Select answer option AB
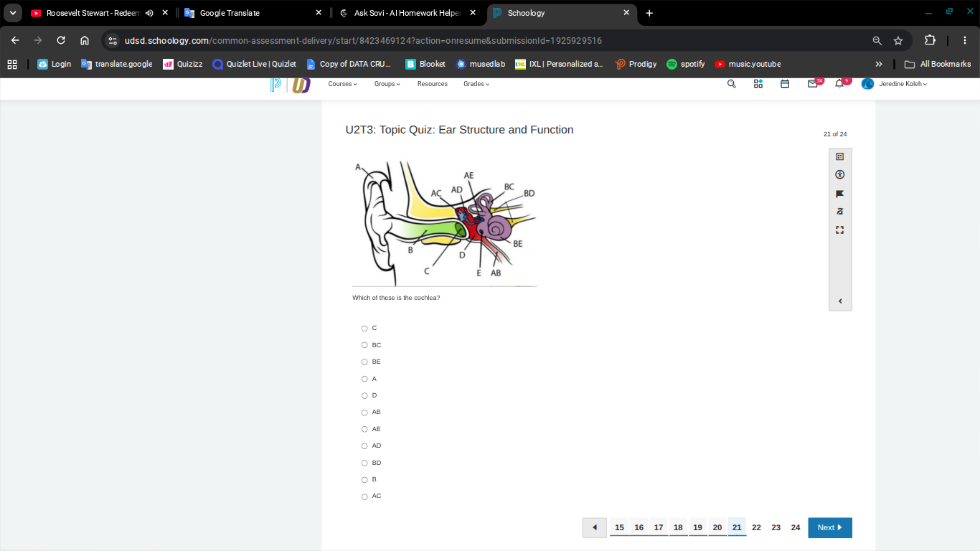Viewport: 980px width, 551px height. click(x=364, y=413)
